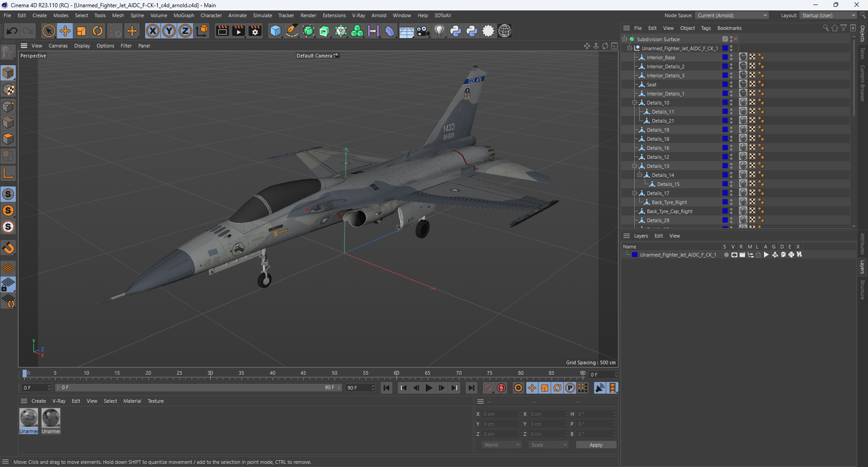The height and width of the screenshot is (467, 868).
Task: Collapse the Unarmed_Fighter_Jet_AIDC_F_CK_1 group
Action: [630, 48]
